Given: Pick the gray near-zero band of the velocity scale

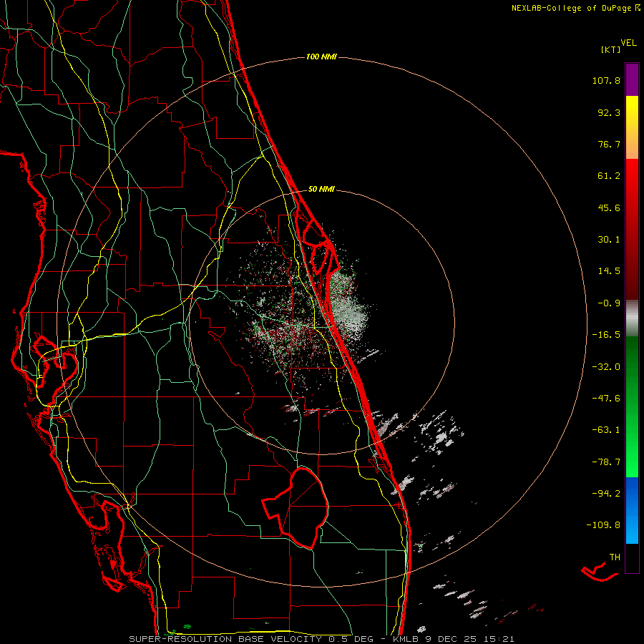Looking at the screenshot, I should point(632,318).
